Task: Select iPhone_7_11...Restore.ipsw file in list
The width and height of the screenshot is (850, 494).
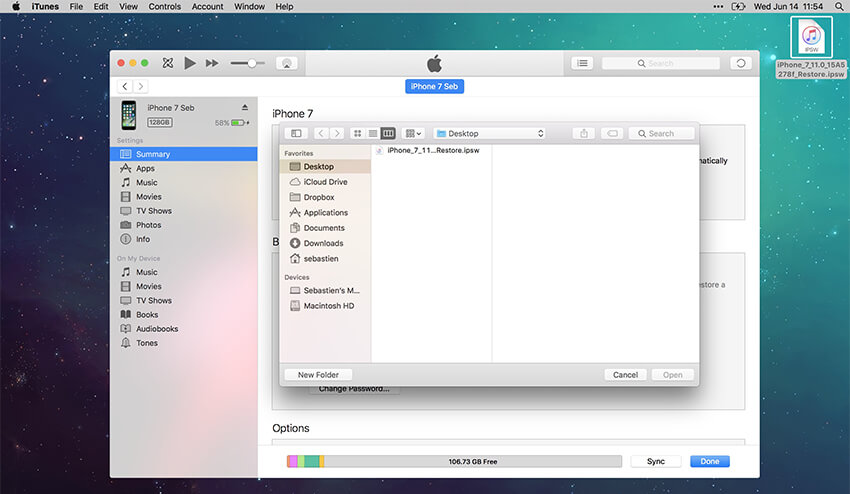Action: coord(432,150)
